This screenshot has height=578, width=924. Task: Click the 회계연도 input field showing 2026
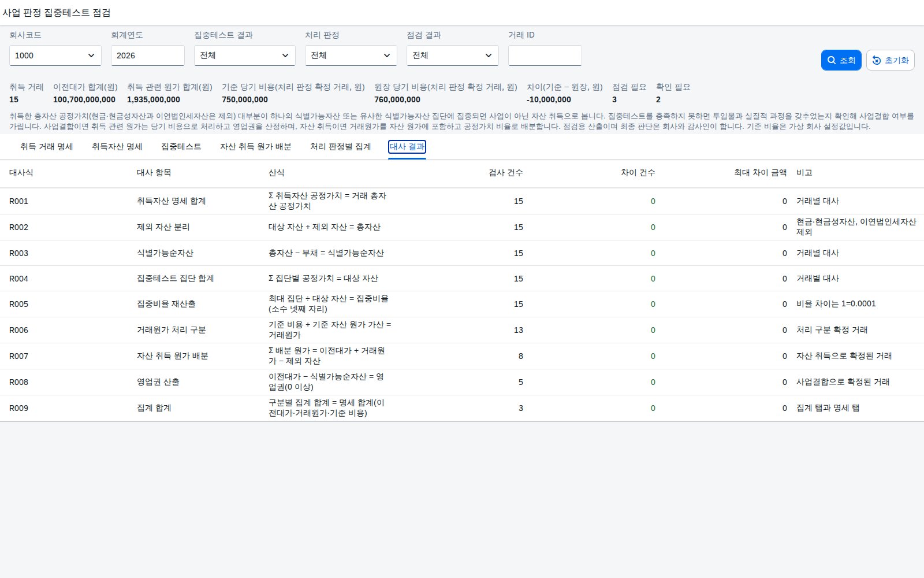(148, 55)
